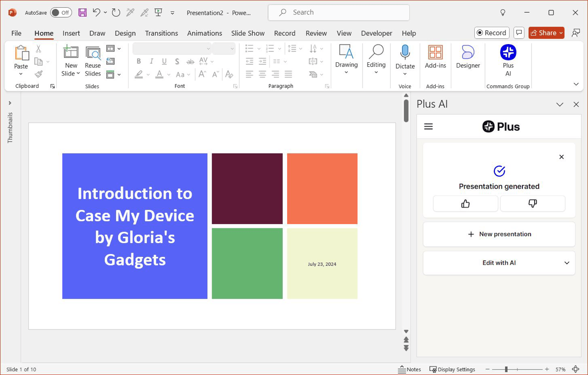Switch to the Animations tab

click(204, 33)
